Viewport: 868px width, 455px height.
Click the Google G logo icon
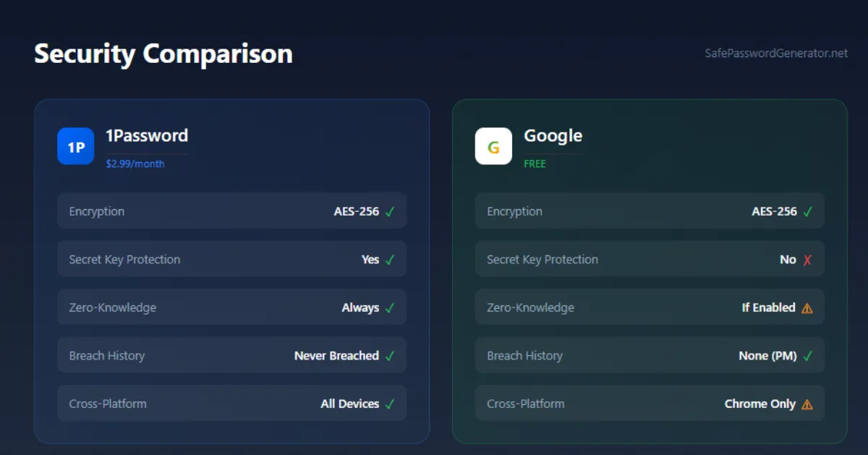click(x=493, y=146)
